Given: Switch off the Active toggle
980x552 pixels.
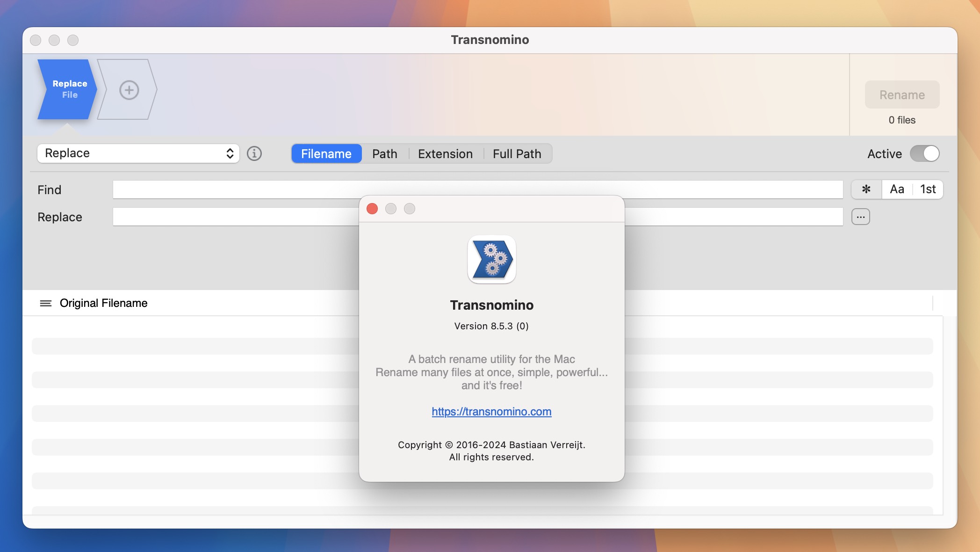Looking at the screenshot, I should click(924, 153).
